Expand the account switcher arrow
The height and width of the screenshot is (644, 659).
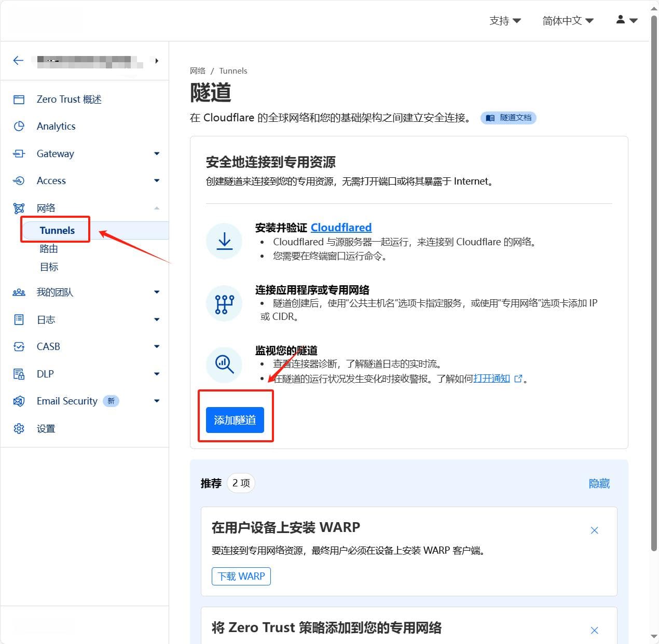(157, 61)
